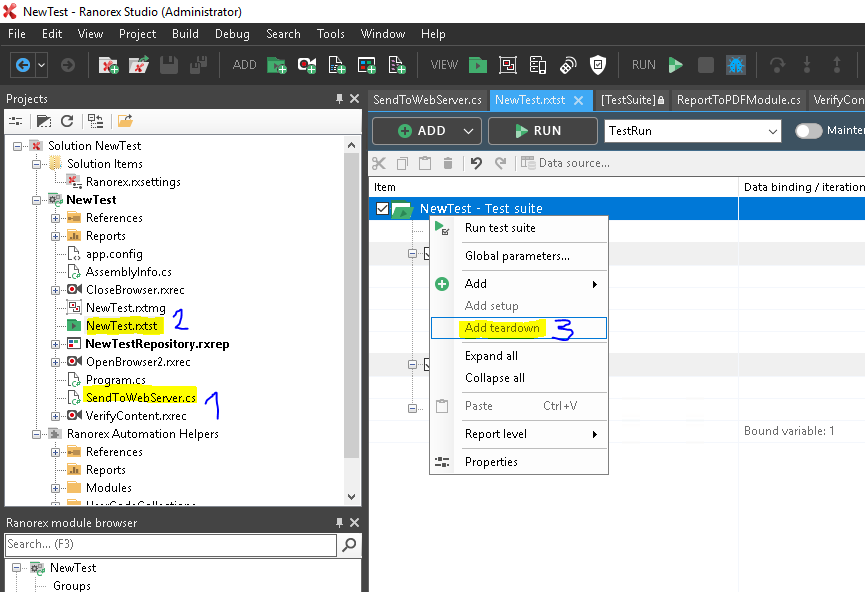865x592 pixels.
Task: Pin the Projects panel with the pin icon
Action: pyautogui.click(x=339, y=99)
